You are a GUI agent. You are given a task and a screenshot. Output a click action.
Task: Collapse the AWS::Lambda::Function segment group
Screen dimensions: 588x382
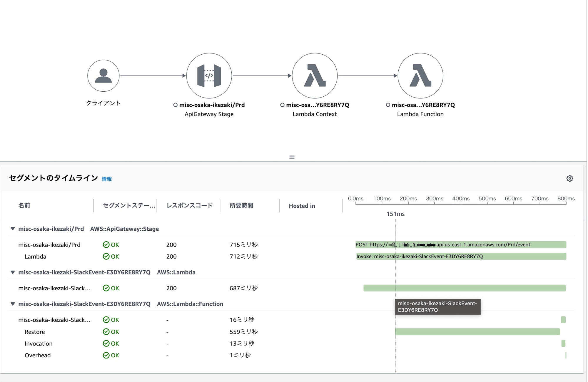(13, 304)
